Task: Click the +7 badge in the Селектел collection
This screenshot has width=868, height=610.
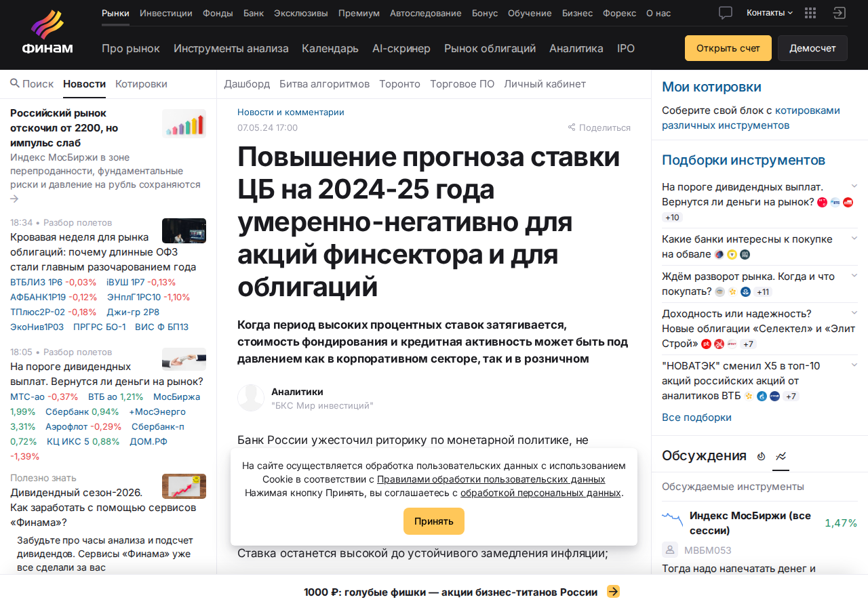Action: click(x=748, y=344)
